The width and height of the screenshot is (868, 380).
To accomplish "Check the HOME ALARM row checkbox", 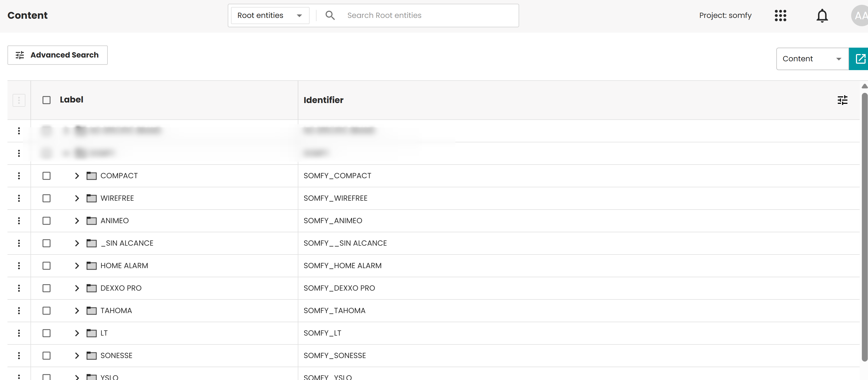I will (47, 266).
